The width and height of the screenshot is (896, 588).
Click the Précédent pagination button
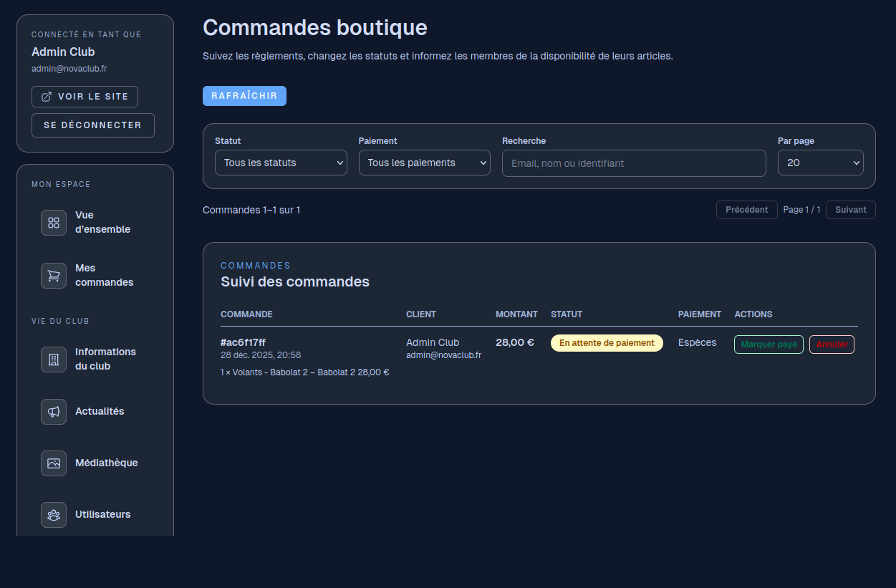tap(746, 210)
